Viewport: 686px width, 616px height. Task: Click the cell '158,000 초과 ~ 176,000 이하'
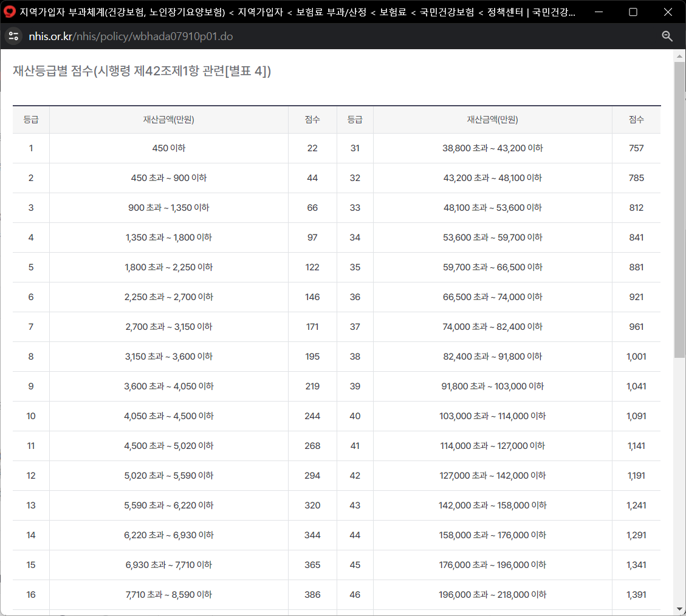[x=493, y=535]
